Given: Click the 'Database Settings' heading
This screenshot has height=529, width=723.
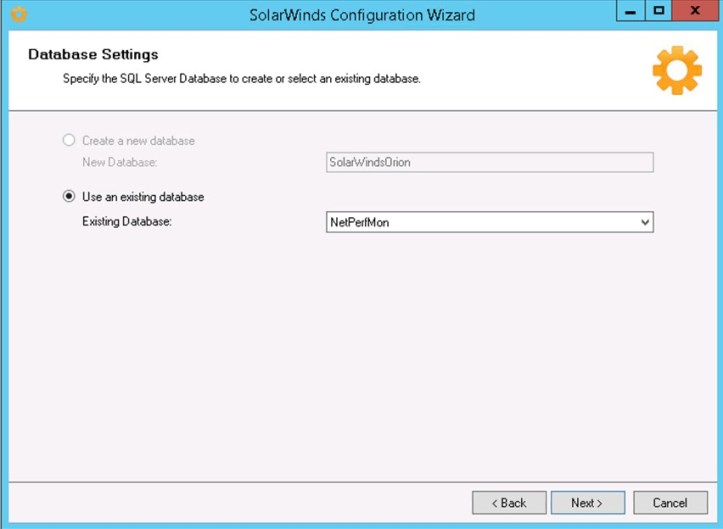Looking at the screenshot, I should (93, 54).
